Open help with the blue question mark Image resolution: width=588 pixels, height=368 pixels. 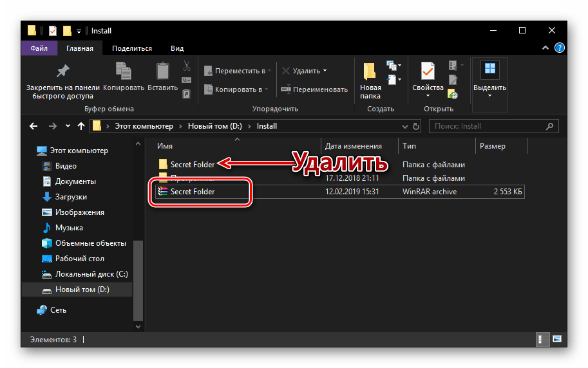tap(560, 48)
